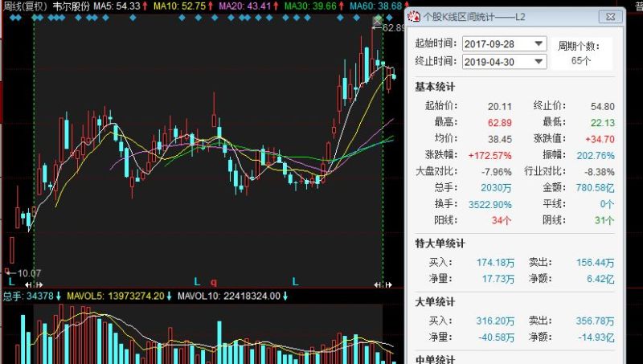Close the 个股K线区间统计 dialog
Viewport: 643px width, 364px height.
click(610, 16)
